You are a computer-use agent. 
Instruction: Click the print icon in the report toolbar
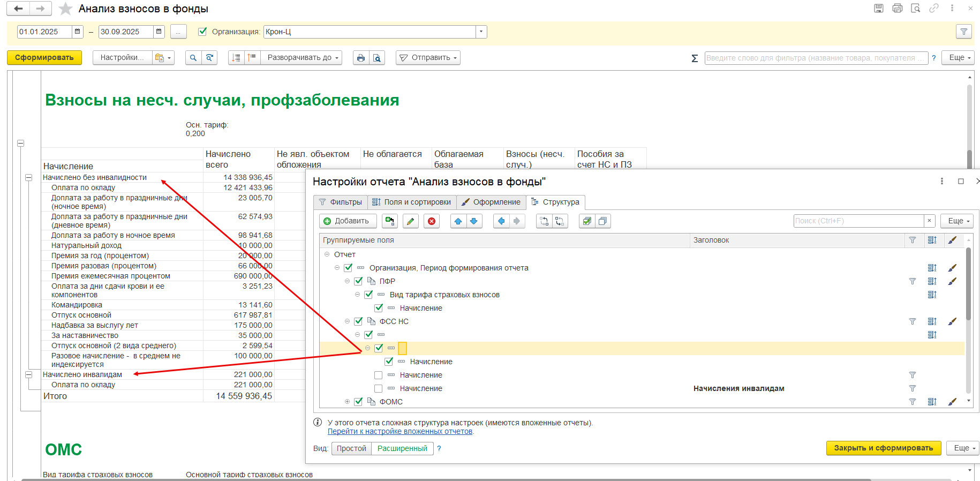pyautogui.click(x=361, y=58)
